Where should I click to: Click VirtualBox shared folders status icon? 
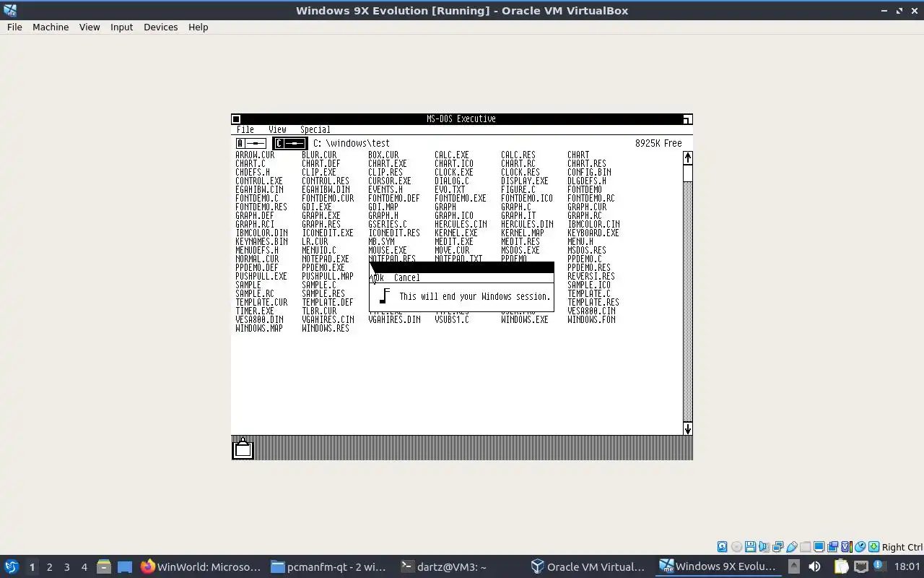pyautogui.click(x=805, y=547)
